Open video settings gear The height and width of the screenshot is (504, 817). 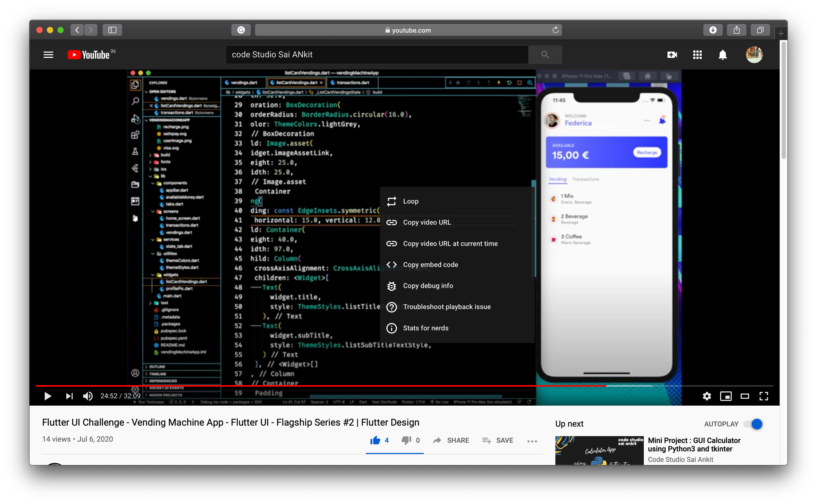707,396
